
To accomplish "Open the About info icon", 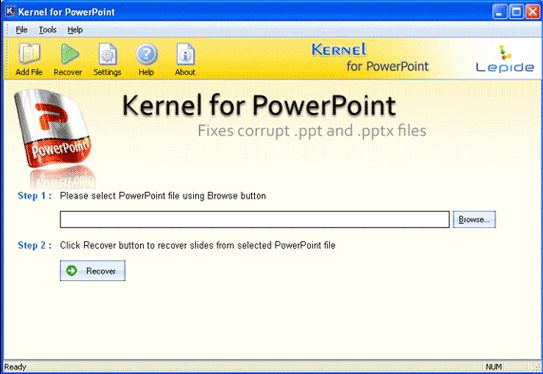I will coord(185,59).
